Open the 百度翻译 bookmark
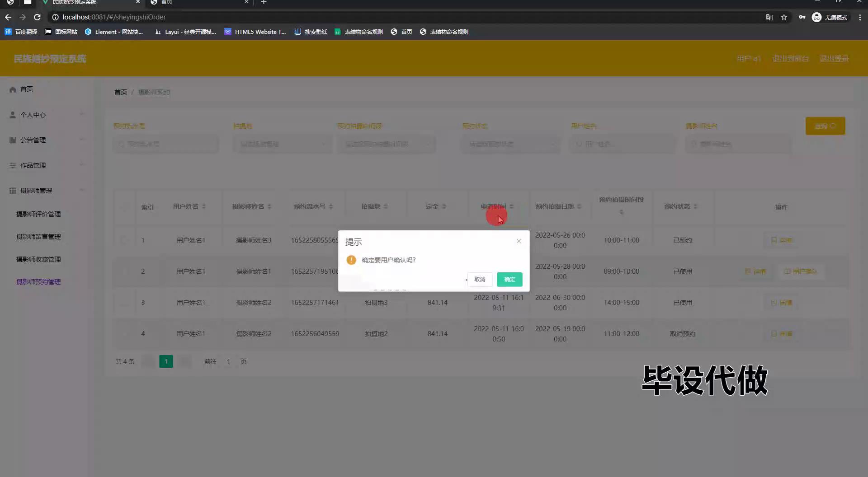Image resolution: width=868 pixels, height=477 pixels. [x=21, y=32]
